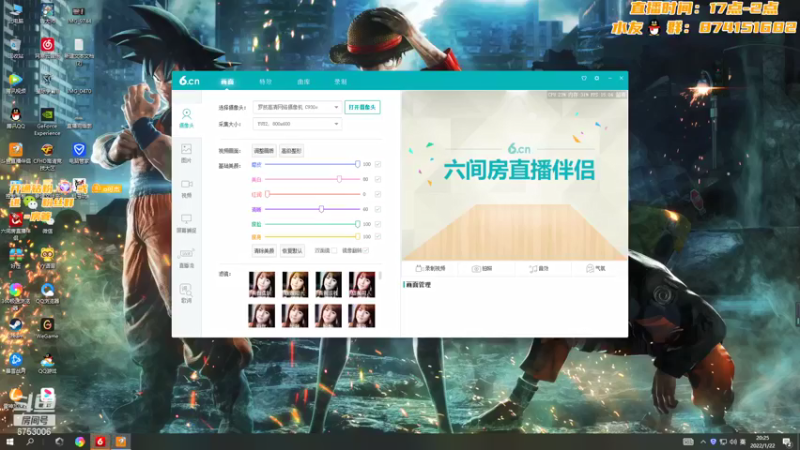The width and height of the screenshot is (800, 450).
Task: Open the 歌词 lyrics source in sidebar
Action: 186,293
